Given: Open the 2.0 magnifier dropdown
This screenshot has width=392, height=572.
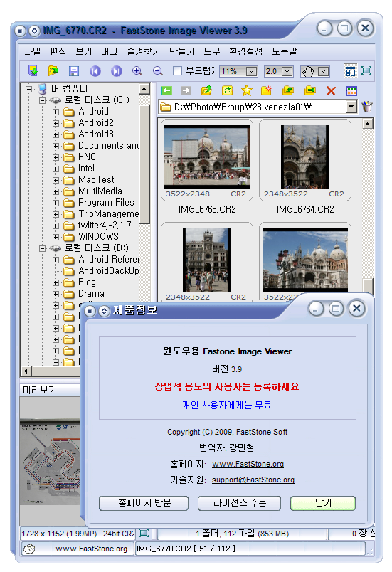Looking at the screenshot, I should tap(287, 71).
